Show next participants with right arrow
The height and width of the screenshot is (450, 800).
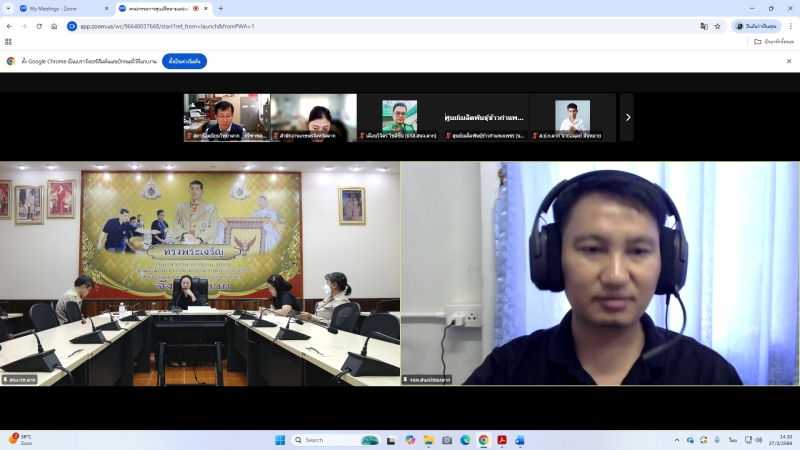pyautogui.click(x=627, y=117)
